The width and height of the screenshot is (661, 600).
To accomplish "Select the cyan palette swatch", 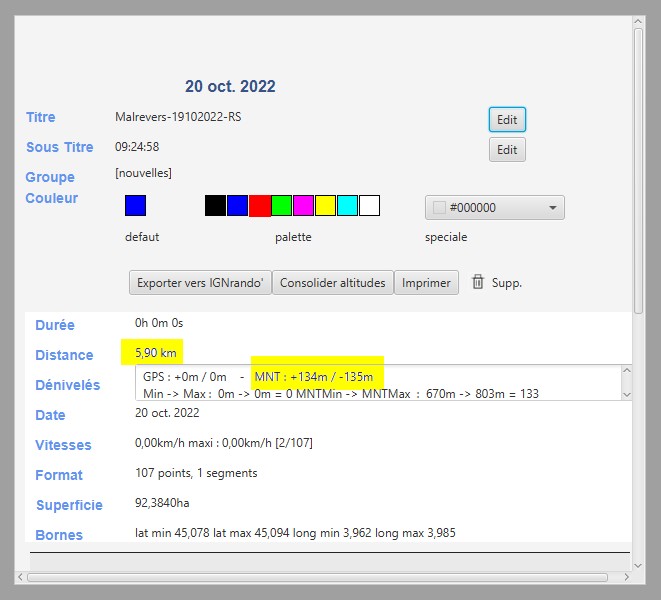I will point(347,206).
